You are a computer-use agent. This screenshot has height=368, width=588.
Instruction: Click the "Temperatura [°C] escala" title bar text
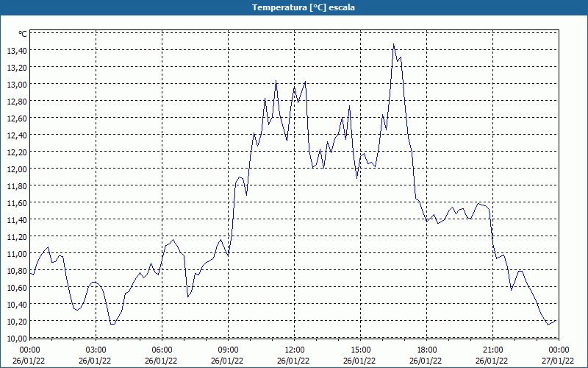tap(304, 7)
